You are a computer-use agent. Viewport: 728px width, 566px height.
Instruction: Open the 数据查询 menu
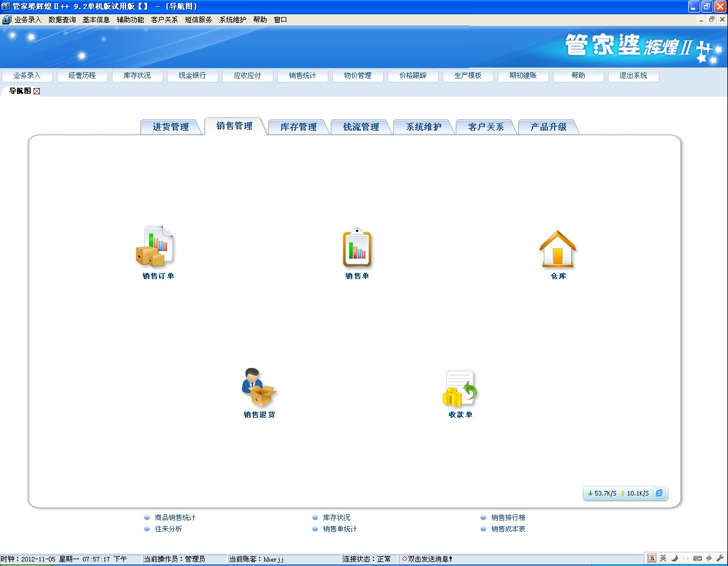[x=62, y=19]
